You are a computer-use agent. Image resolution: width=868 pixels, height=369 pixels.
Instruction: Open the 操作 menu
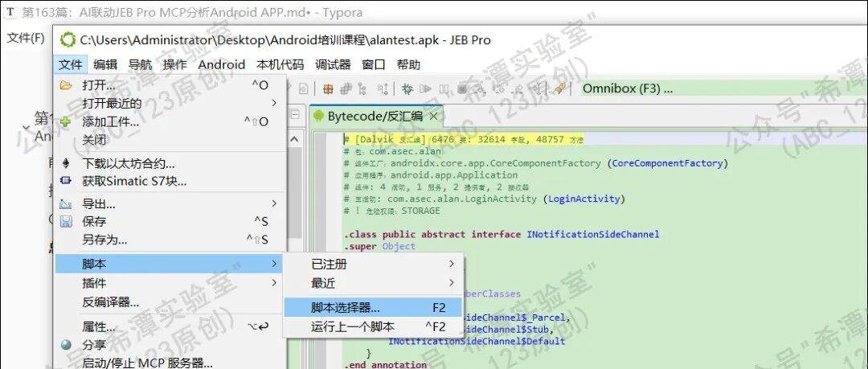pyautogui.click(x=174, y=65)
